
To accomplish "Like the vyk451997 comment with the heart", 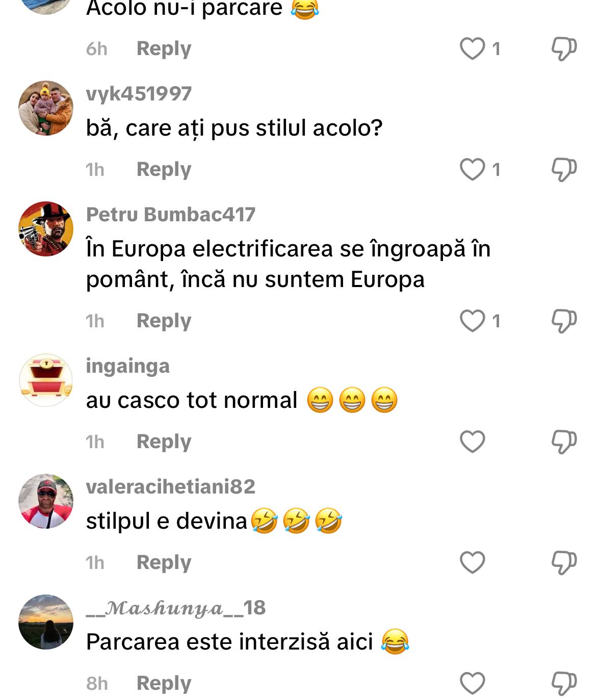I will pos(473,170).
